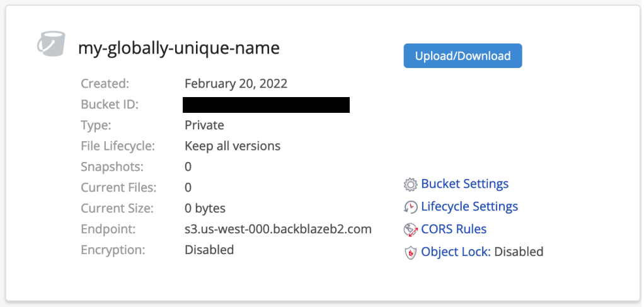This screenshot has width=644, height=307.
Task: Click the endpoint s3.us-west-000.backblazeb2.com
Action: pos(278,229)
